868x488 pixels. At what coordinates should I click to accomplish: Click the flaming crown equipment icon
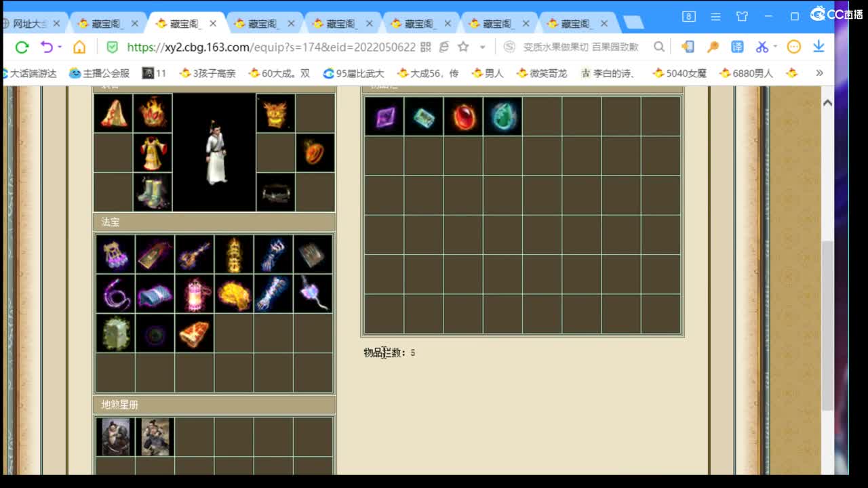click(153, 113)
